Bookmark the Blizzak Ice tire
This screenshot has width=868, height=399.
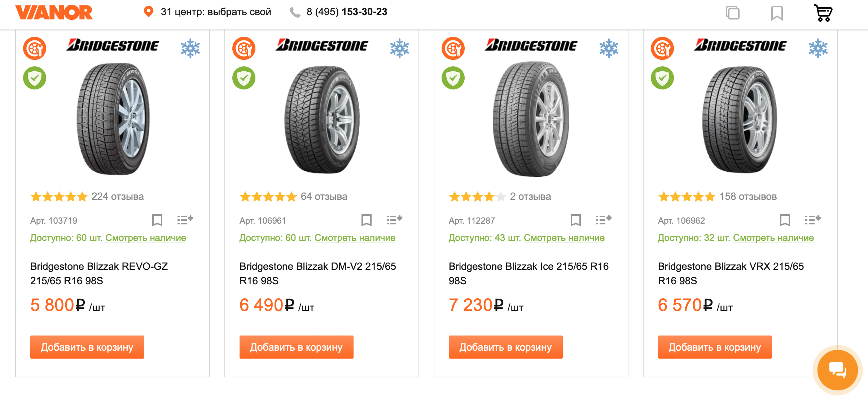click(x=576, y=220)
